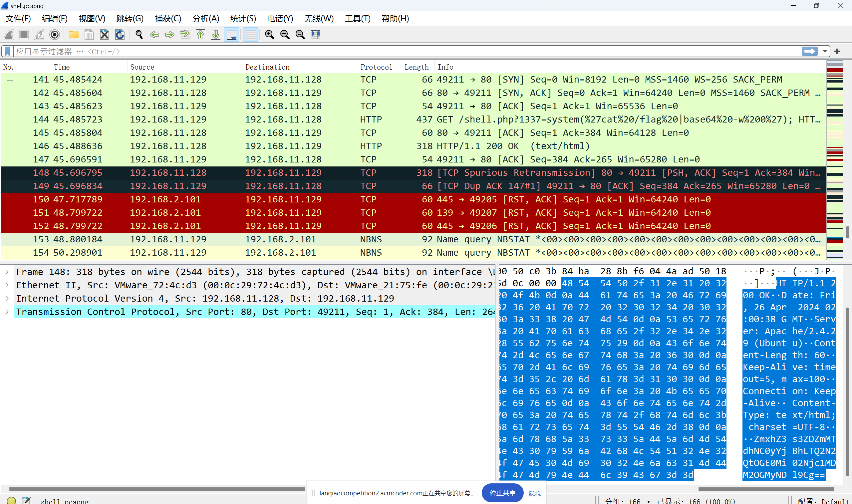The image size is (852, 504).
Task: Click the go to specified packet icon
Action: tap(185, 34)
